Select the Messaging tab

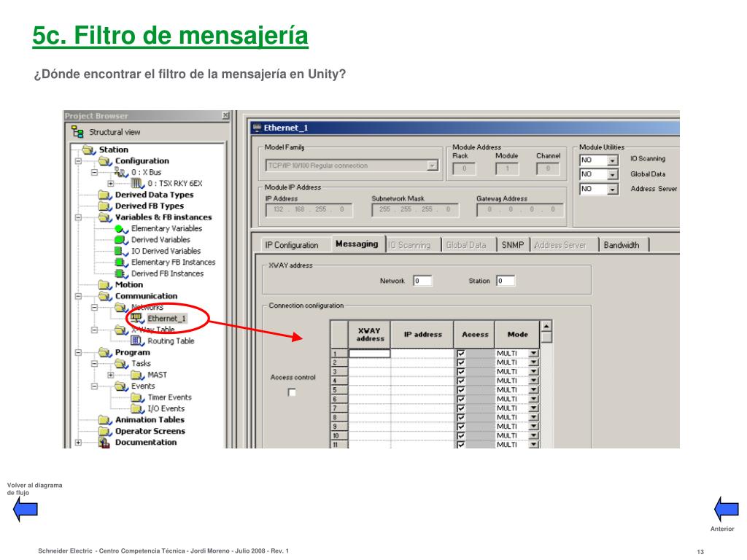(x=357, y=244)
